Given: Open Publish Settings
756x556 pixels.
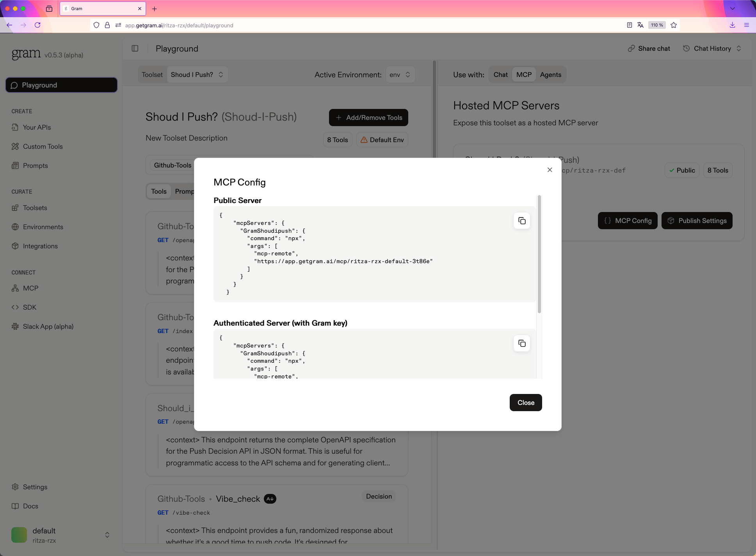Looking at the screenshot, I should coord(697,221).
